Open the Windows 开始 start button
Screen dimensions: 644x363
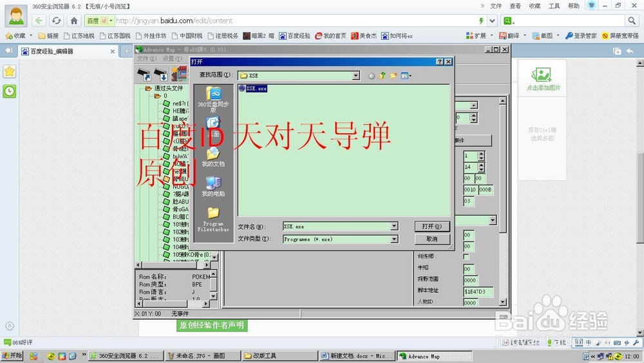[12, 356]
